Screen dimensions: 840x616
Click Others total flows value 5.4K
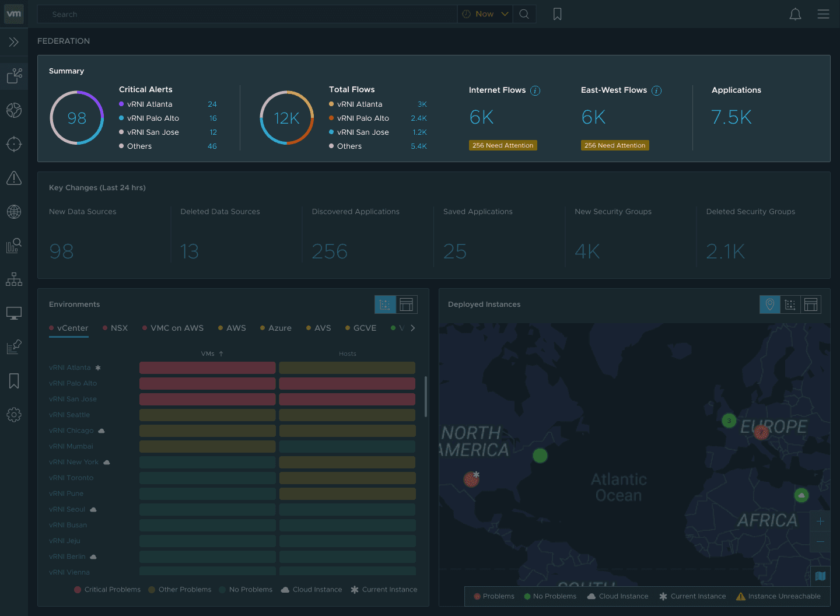419,146
